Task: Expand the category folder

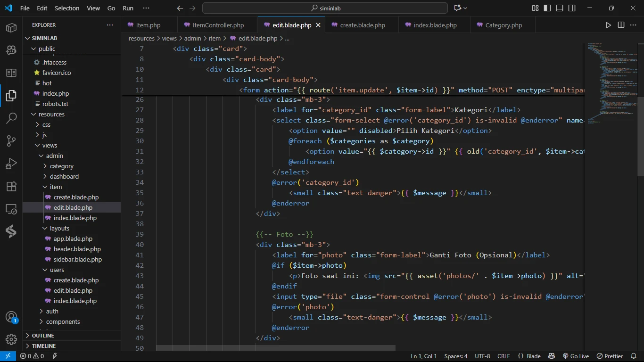Action: click(61, 166)
